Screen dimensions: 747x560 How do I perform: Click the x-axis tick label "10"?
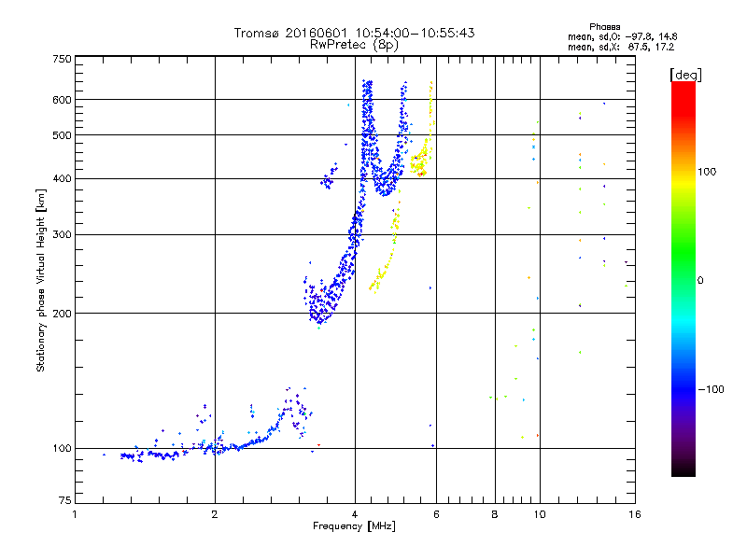tap(540, 514)
